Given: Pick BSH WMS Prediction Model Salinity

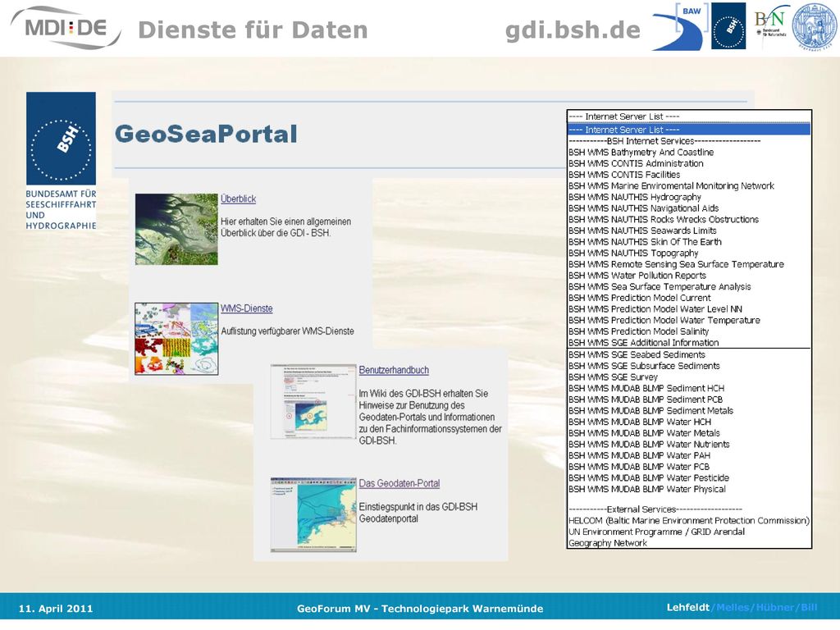Looking at the screenshot, I should click(x=689, y=331).
